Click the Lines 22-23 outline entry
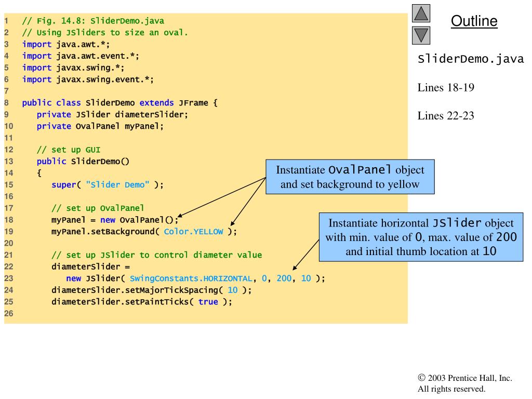The height and width of the screenshot is (399, 532). click(x=446, y=116)
